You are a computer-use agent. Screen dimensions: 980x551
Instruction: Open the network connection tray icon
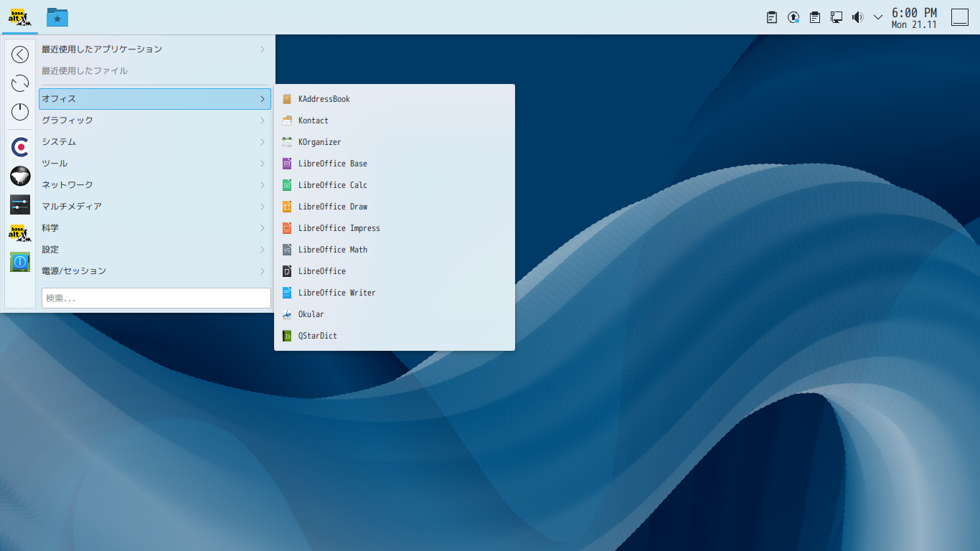pyautogui.click(x=837, y=17)
